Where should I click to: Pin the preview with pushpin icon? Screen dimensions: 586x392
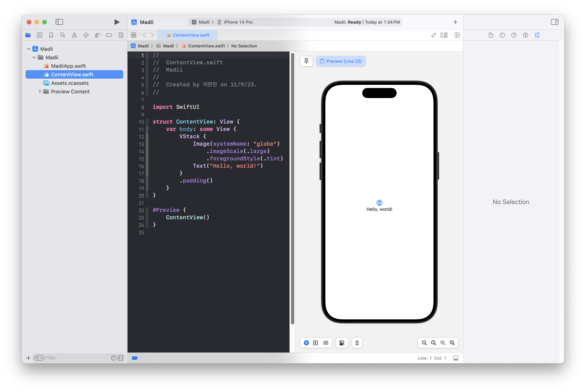306,61
